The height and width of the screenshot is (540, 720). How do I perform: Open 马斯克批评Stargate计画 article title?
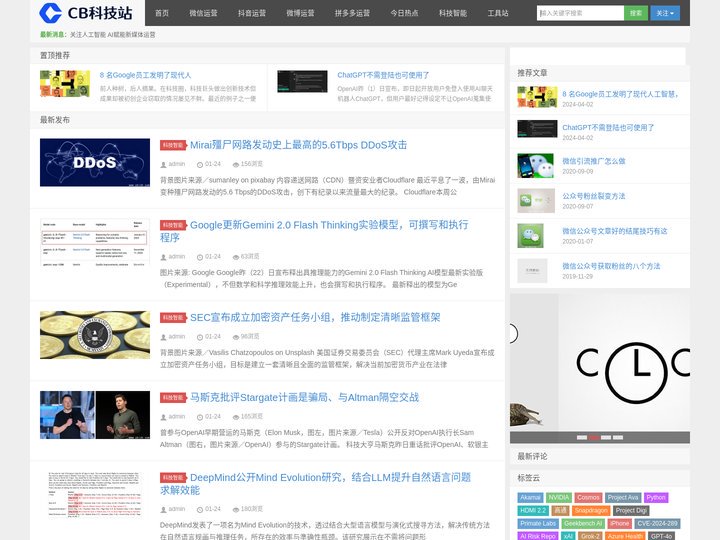[x=304, y=397]
